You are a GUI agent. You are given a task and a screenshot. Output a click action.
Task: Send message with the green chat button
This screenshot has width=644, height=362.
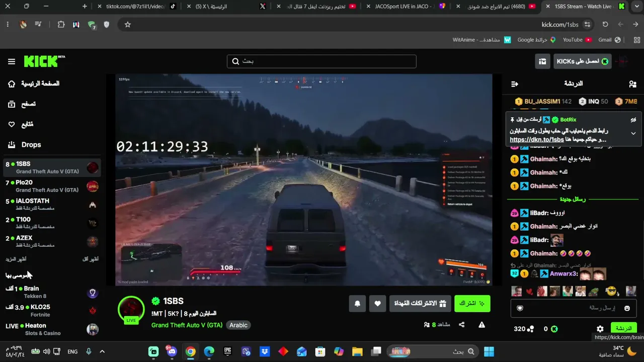(623, 328)
